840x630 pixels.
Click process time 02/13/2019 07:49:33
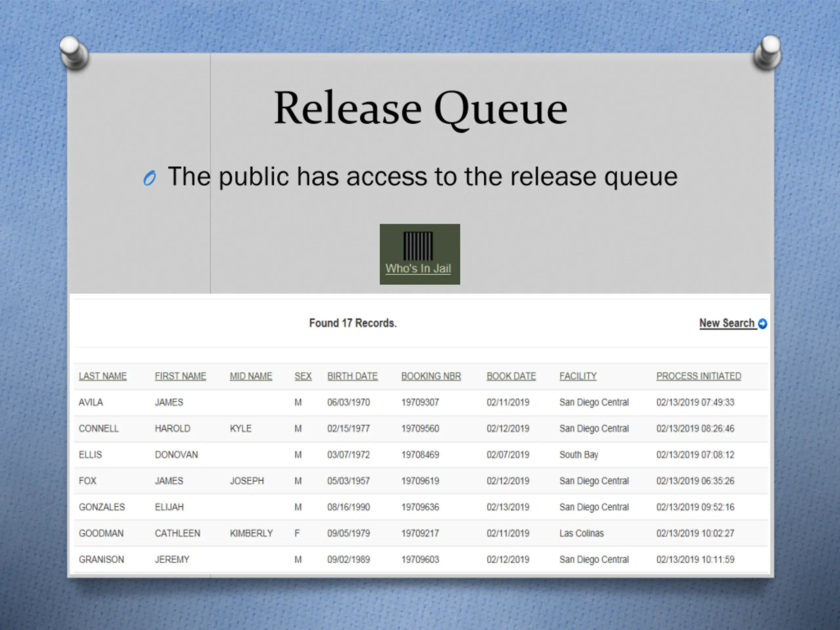[x=695, y=403]
